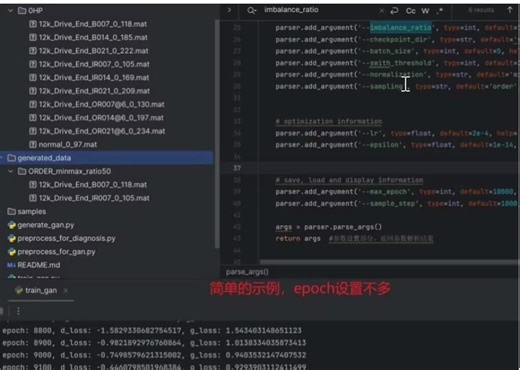The image size is (520, 370).
Task: Toggle Regex (.*) search option
Action: pyautogui.click(x=440, y=11)
